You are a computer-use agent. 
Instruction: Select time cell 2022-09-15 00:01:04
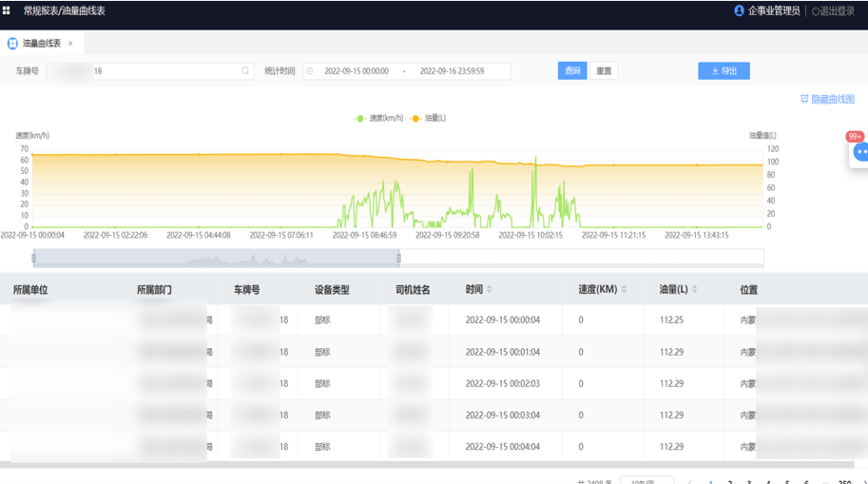click(x=503, y=352)
